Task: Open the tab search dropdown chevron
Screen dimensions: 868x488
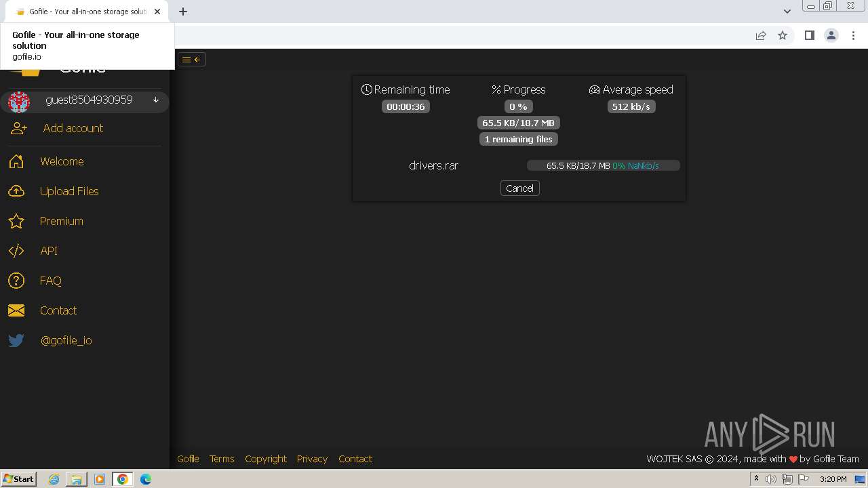Action: click(x=787, y=12)
